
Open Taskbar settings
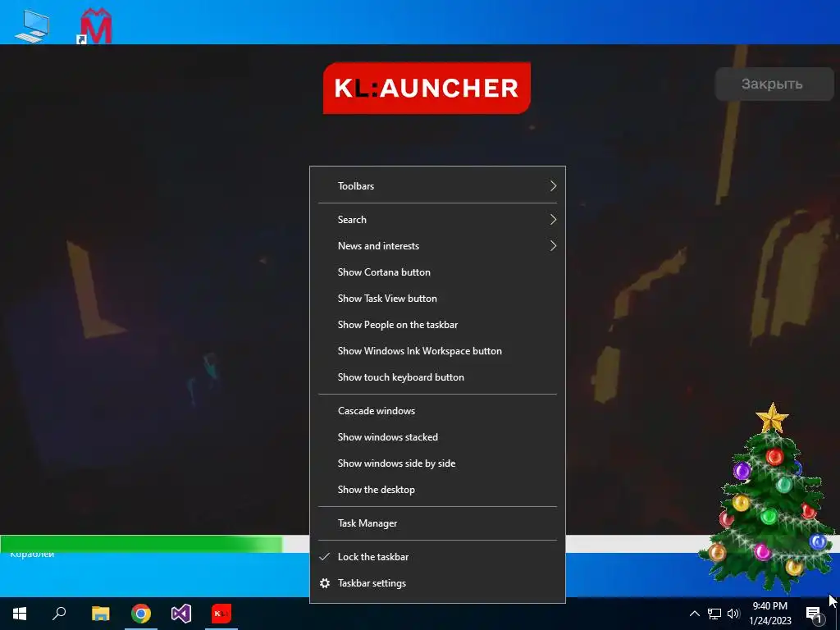tap(438, 583)
